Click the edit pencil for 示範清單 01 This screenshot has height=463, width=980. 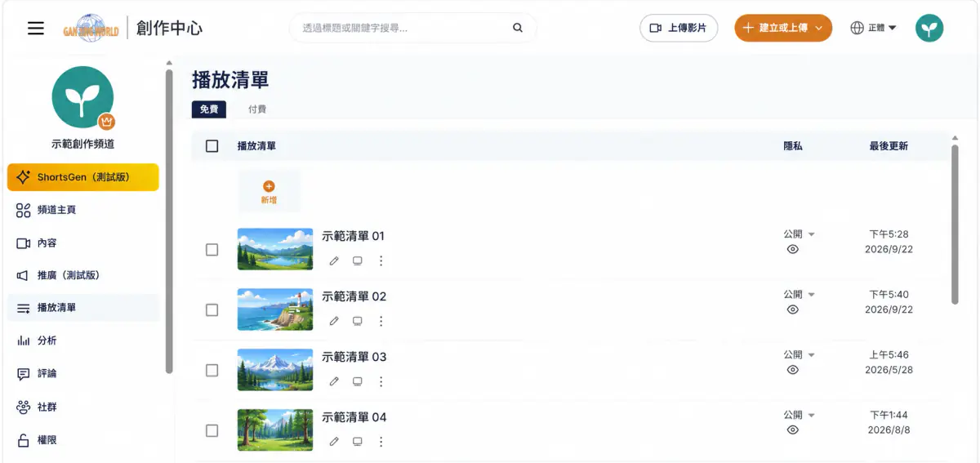334,261
